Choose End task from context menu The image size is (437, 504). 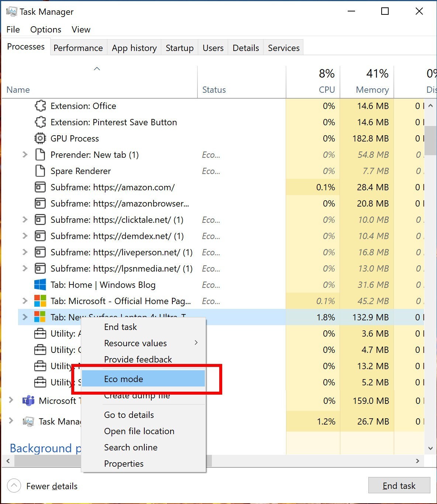143,327
